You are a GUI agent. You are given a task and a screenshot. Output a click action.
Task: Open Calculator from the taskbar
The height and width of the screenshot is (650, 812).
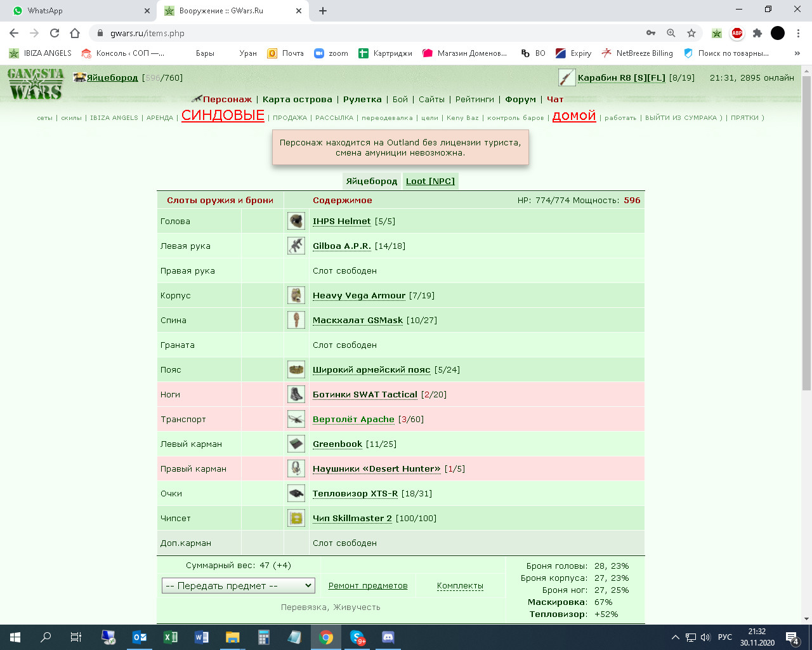point(264,637)
